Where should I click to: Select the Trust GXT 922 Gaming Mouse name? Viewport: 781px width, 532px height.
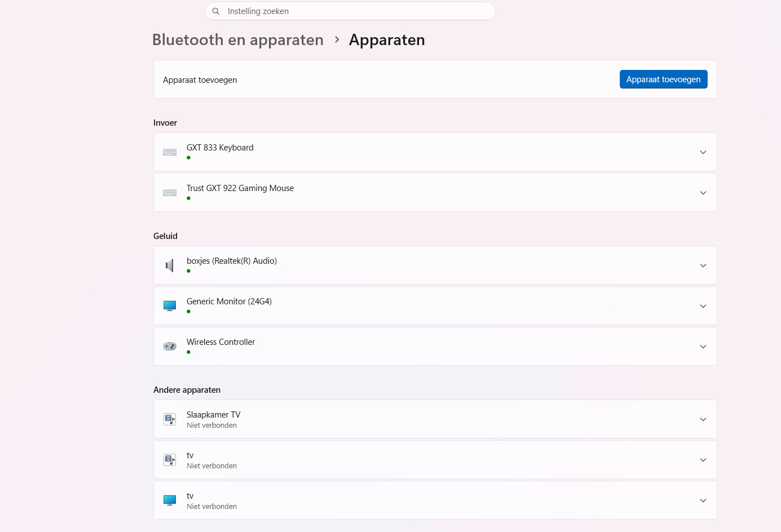pos(240,188)
